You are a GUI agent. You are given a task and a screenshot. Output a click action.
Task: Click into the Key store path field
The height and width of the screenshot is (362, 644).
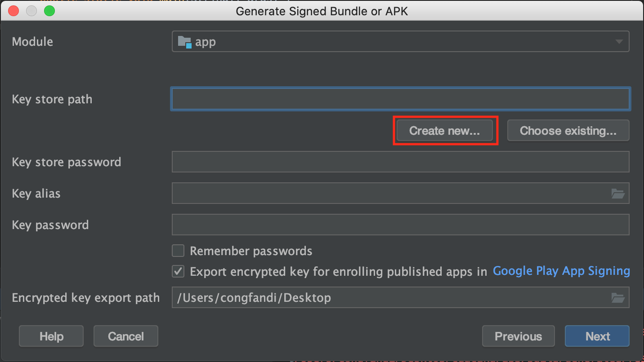tap(400, 99)
